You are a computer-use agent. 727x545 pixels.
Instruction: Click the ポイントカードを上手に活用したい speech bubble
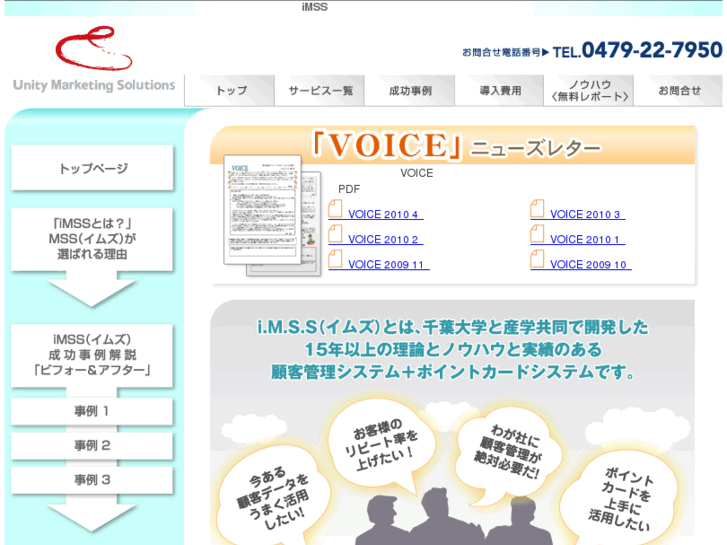point(621,499)
